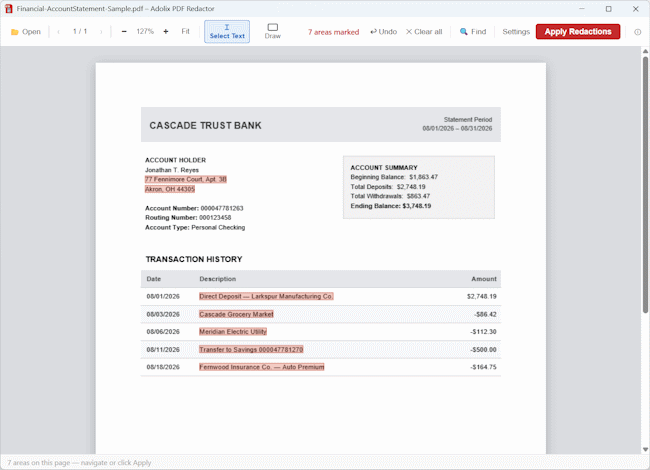Click routing number 000123458
Screen dimensions: 650x470
[215, 218]
